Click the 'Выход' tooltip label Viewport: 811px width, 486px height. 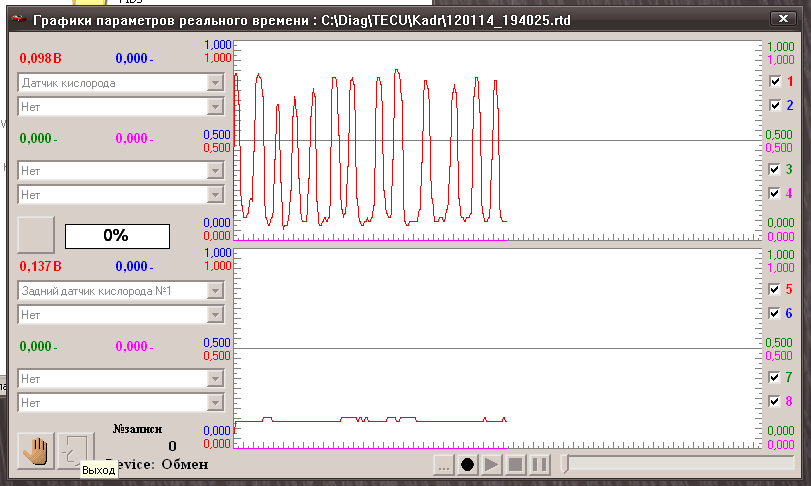click(x=99, y=470)
